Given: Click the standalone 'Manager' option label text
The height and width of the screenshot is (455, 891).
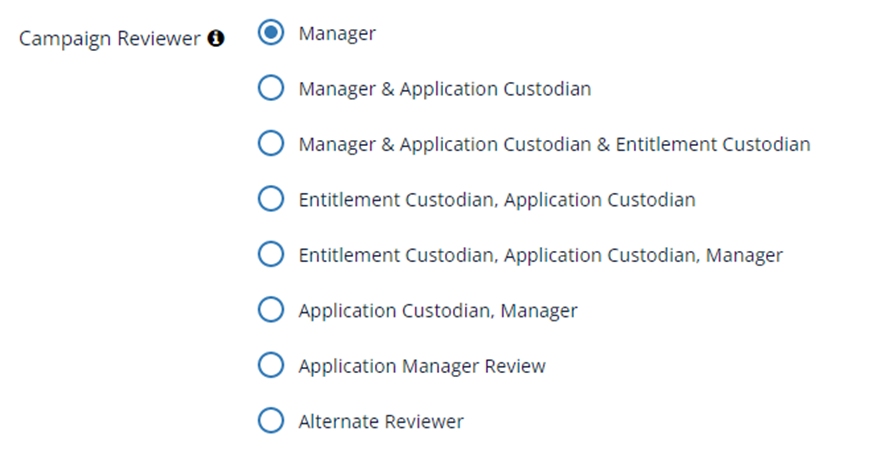Looking at the screenshot, I should pyautogui.click(x=337, y=34).
